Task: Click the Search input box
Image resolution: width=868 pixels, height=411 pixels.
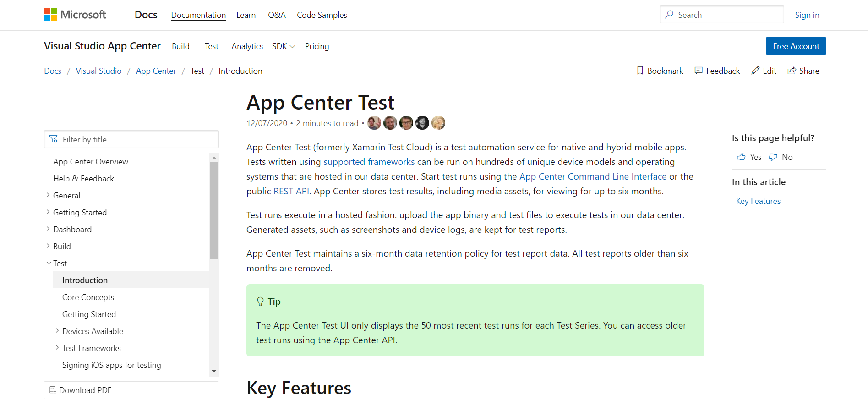Action: tap(722, 15)
